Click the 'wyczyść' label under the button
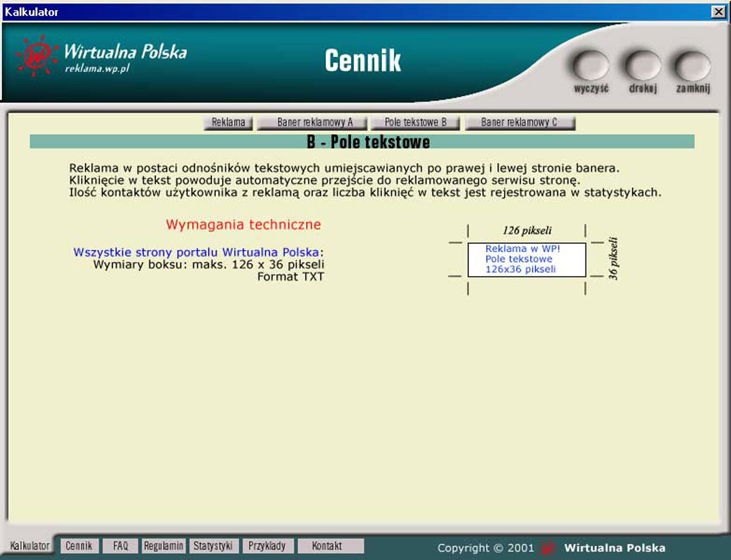Screen dimensions: 731x560 click(x=591, y=88)
